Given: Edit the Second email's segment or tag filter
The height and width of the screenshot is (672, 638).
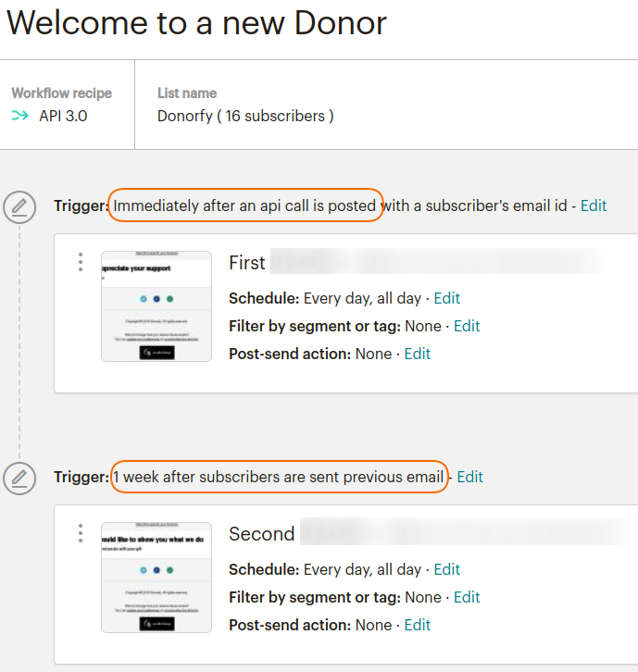Looking at the screenshot, I should (x=467, y=597).
